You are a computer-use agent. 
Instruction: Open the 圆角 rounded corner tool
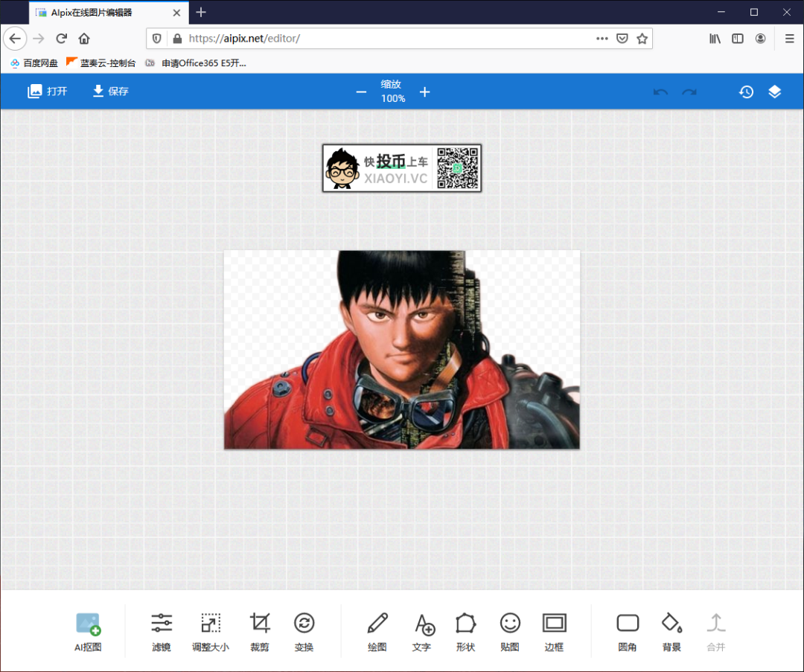click(628, 631)
